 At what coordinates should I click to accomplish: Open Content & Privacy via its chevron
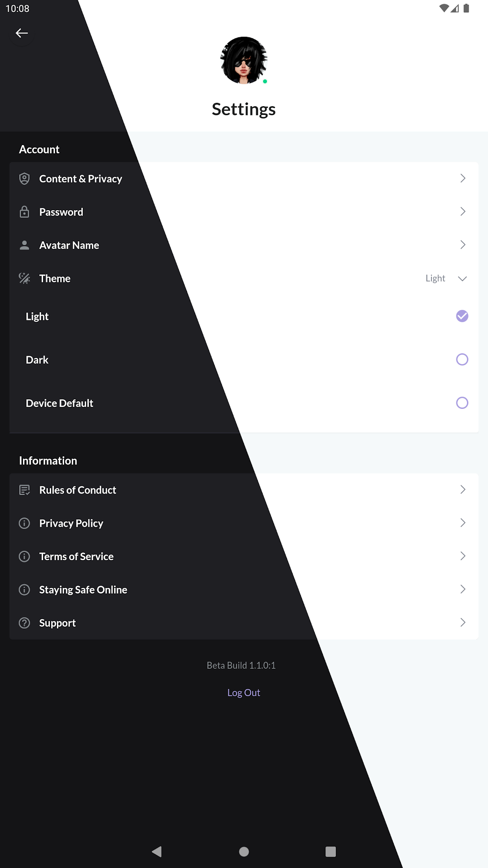[x=463, y=179]
